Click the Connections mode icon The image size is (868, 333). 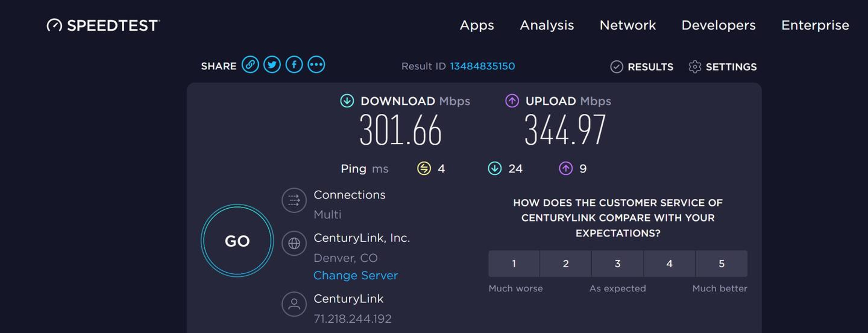coord(294,201)
